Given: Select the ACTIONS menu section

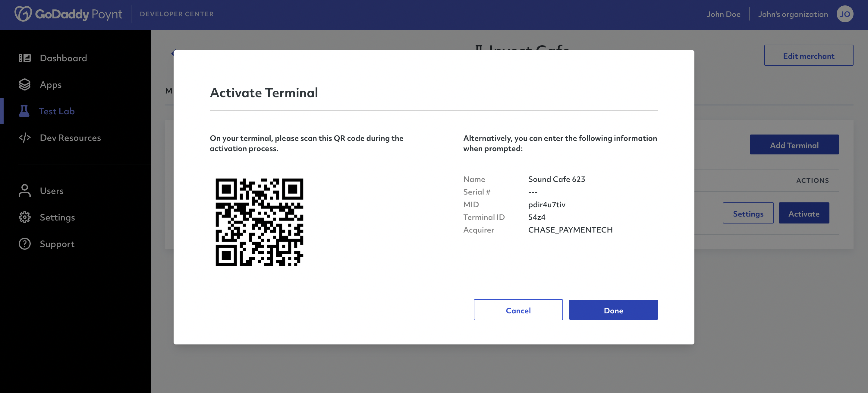Looking at the screenshot, I should (812, 179).
